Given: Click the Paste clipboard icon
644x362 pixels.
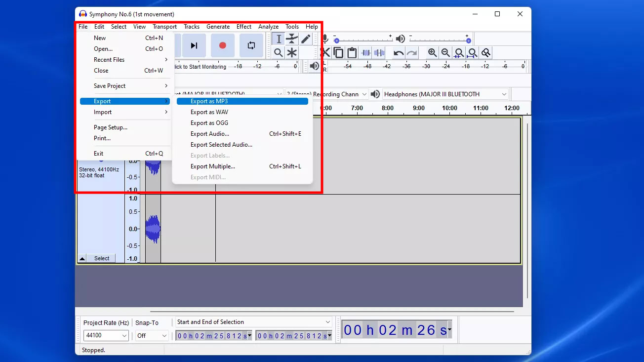Looking at the screenshot, I should coord(352,53).
